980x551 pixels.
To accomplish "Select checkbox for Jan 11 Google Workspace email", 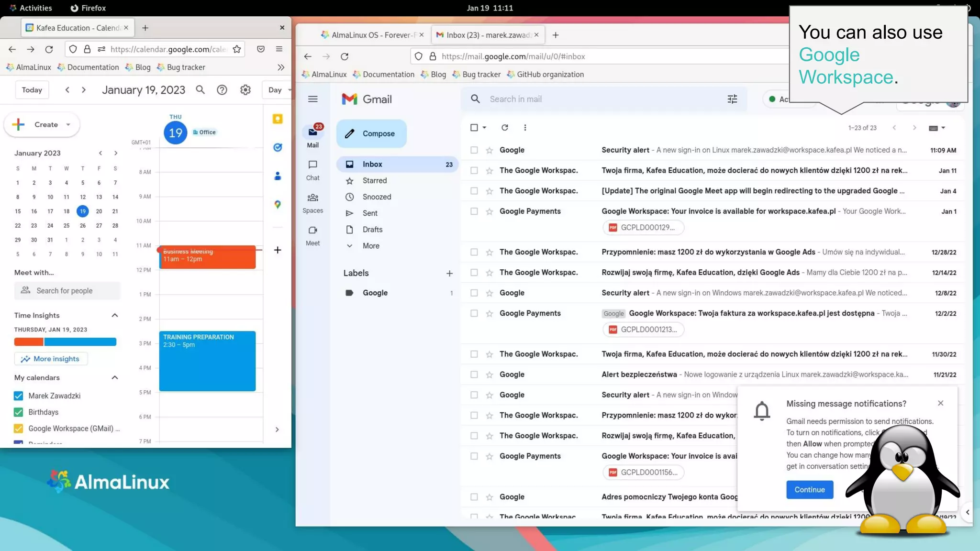I will [474, 170].
